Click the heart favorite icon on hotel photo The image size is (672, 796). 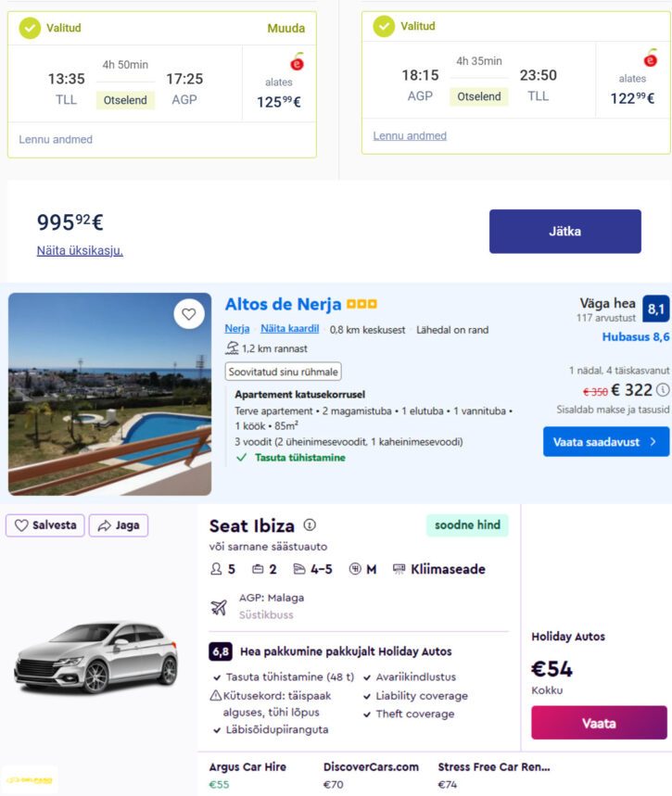click(188, 314)
